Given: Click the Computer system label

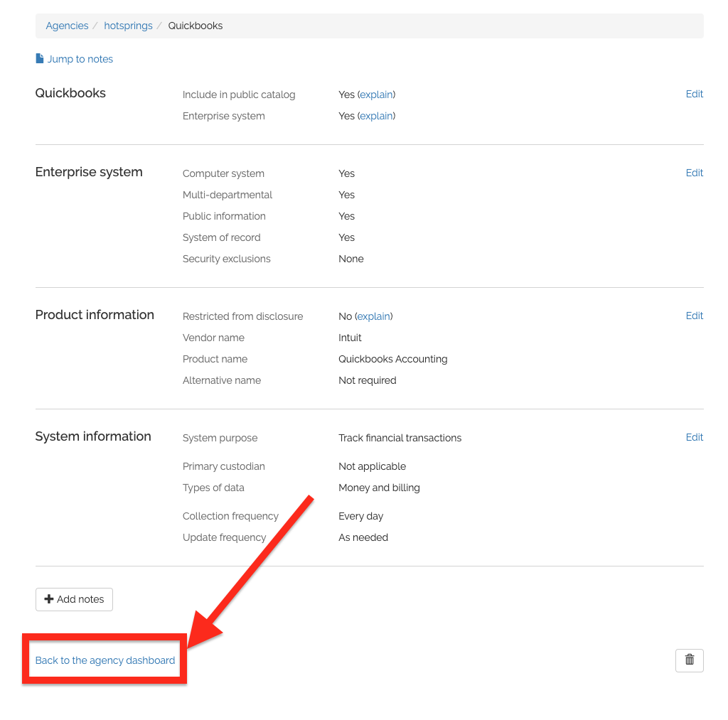Looking at the screenshot, I should click(x=223, y=173).
